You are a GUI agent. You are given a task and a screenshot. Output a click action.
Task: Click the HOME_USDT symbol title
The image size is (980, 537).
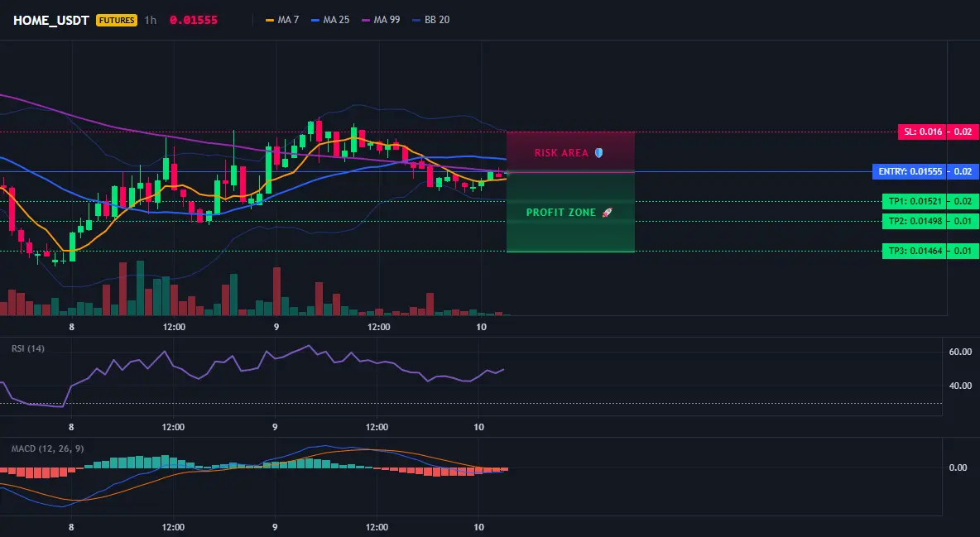(51, 20)
